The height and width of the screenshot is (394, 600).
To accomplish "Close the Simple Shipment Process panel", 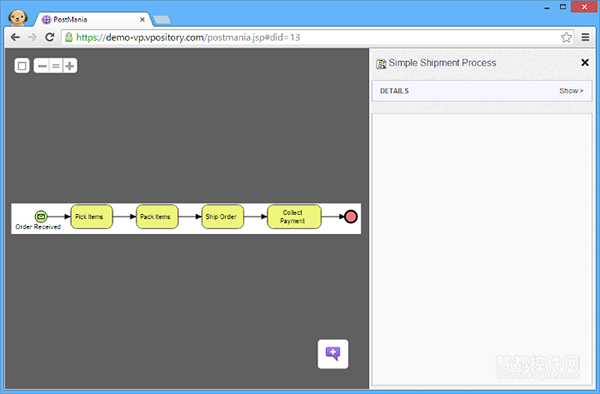I will tap(585, 62).
